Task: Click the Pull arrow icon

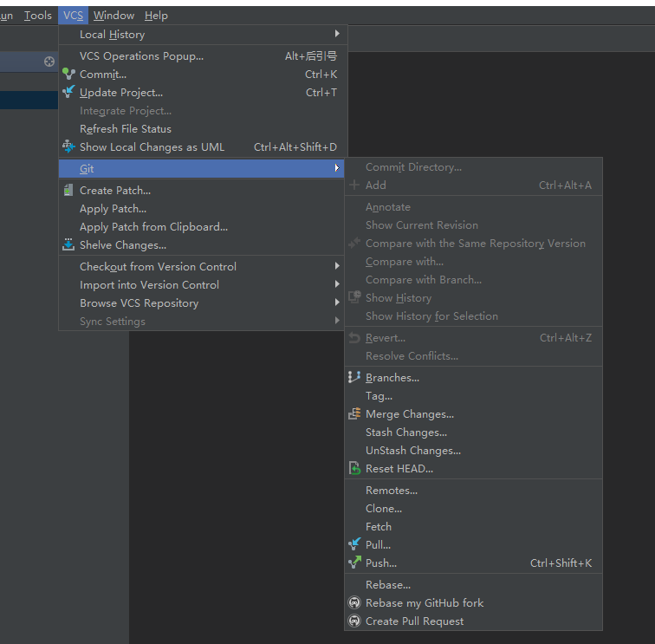Action: (x=354, y=544)
